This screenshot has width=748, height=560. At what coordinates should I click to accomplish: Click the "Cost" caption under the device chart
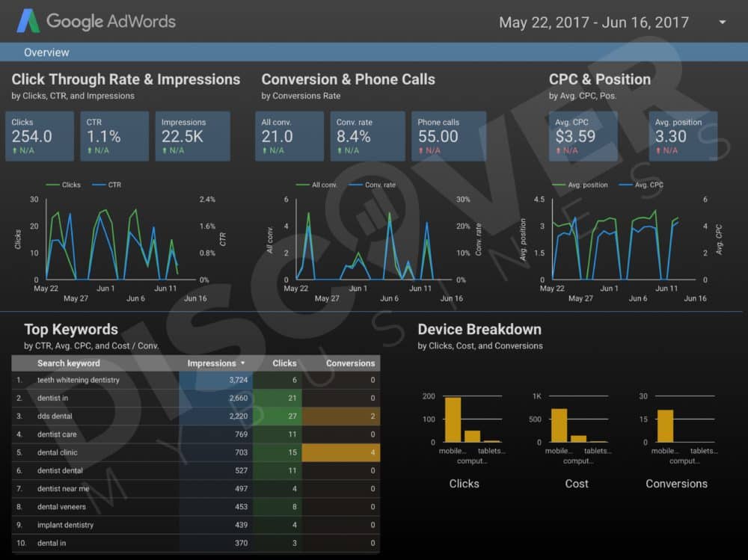click(x=577, y=484)
